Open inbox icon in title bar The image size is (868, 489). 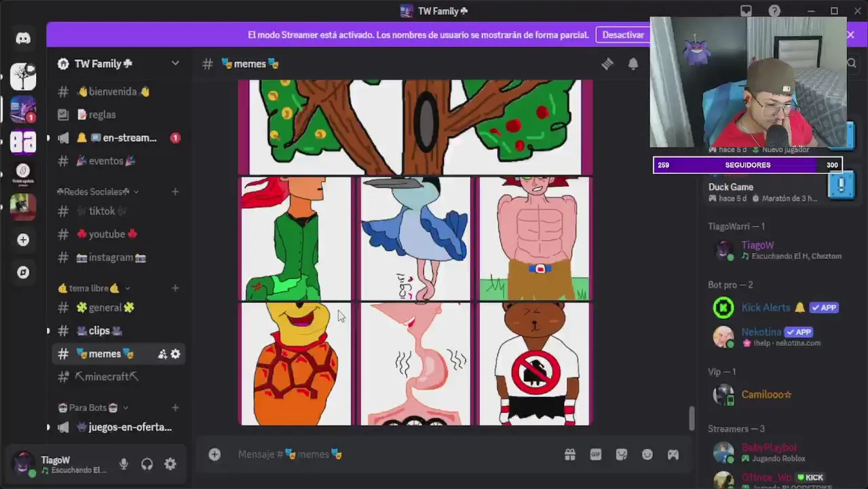tap(746, 11)
